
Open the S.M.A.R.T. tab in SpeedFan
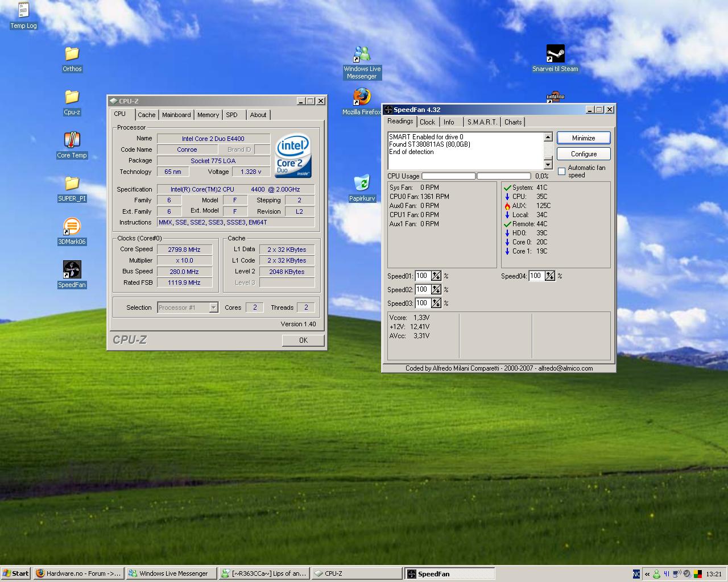click(x=482, y=122)
